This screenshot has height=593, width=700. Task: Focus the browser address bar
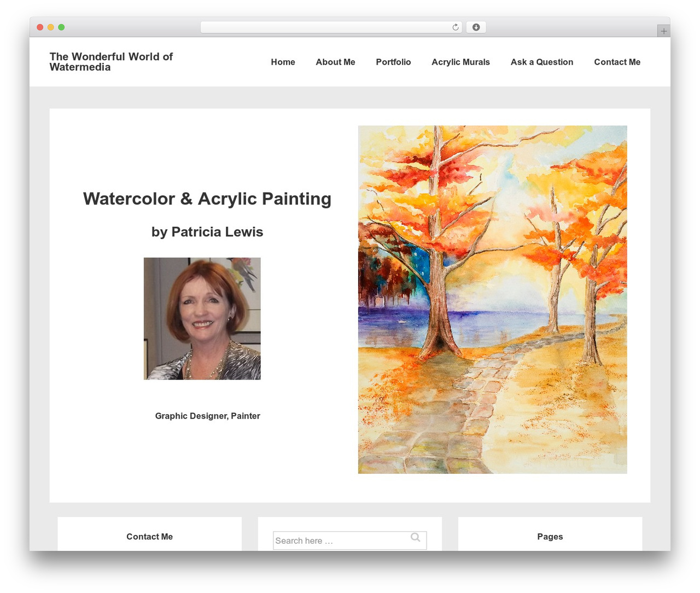pyautogui.click(x=331, y=27)
